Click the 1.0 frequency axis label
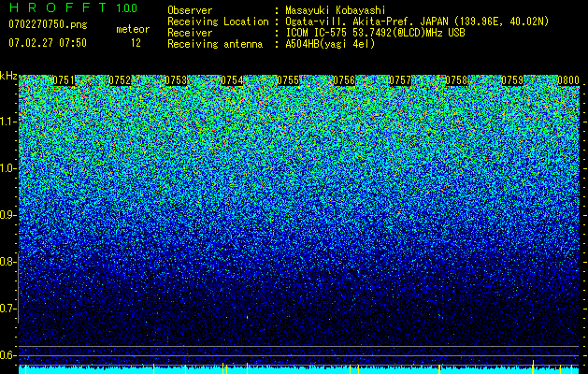 8,168
